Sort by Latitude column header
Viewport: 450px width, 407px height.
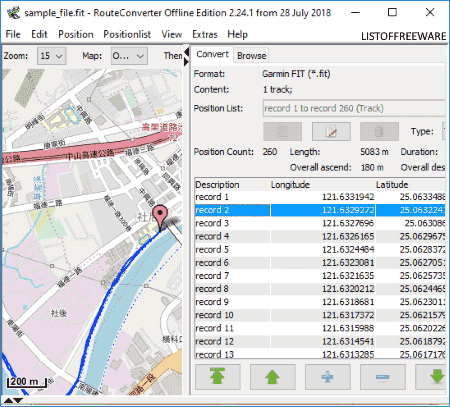click(x=410, y=184)
